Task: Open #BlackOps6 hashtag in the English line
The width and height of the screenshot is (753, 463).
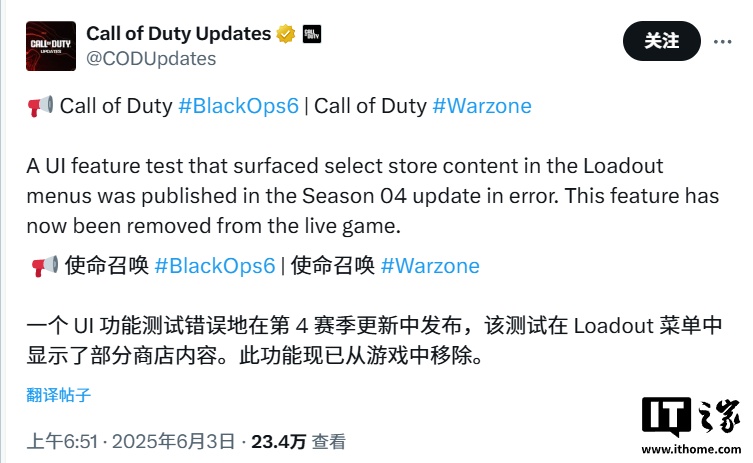Action: coord(239,106)
